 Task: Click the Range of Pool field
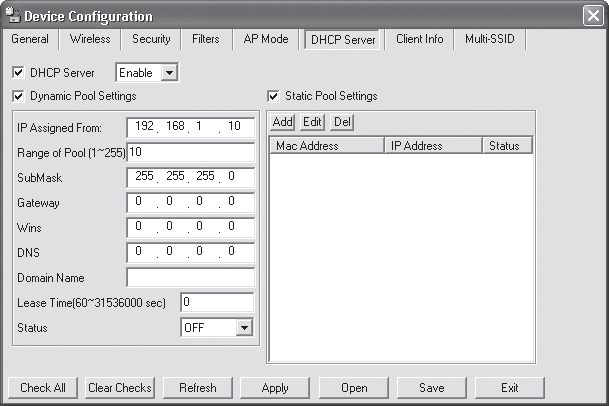tap(191, 152)
